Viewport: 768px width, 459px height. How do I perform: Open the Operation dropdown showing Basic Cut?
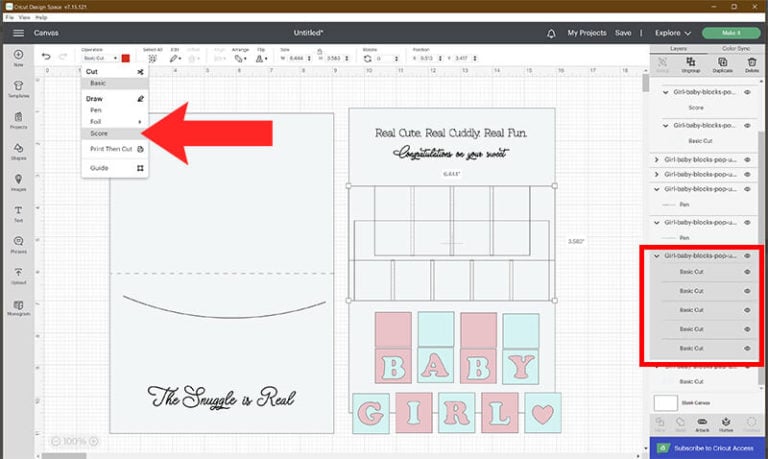tap(100, 58)
